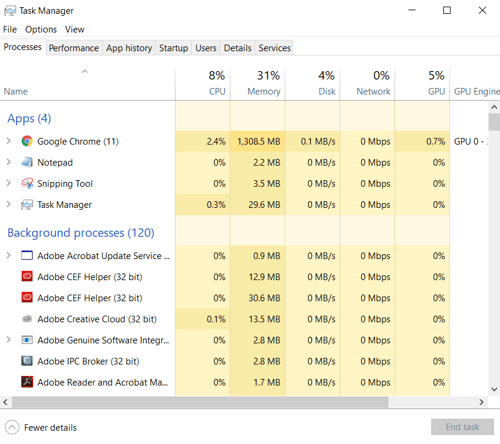Switch to the Performance tab

click(x=74, y=48)
